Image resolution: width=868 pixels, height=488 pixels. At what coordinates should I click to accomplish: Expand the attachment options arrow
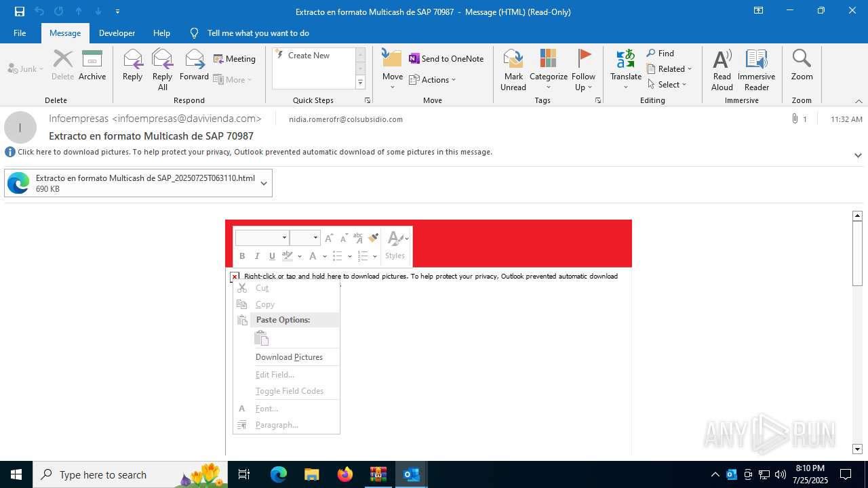264,183
